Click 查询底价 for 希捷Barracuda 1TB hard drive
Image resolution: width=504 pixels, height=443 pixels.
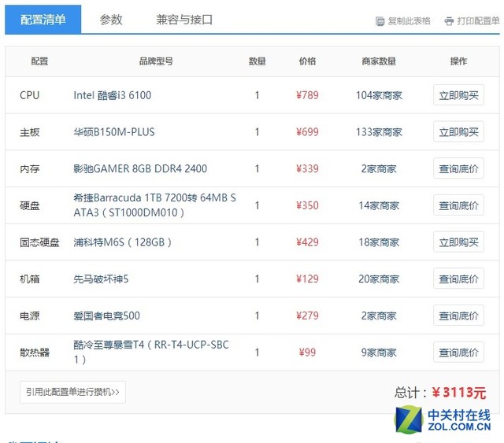pyautogui.click(x=458, y=205)
